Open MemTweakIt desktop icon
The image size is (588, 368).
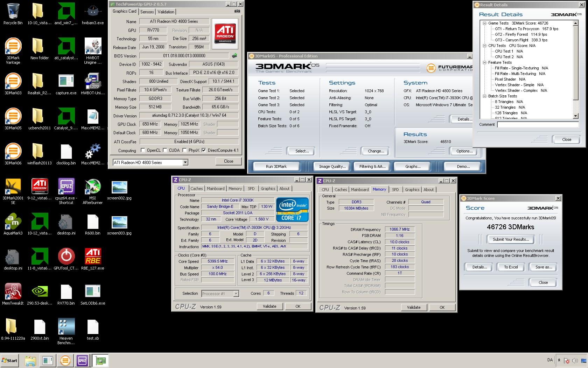[13, 294]
